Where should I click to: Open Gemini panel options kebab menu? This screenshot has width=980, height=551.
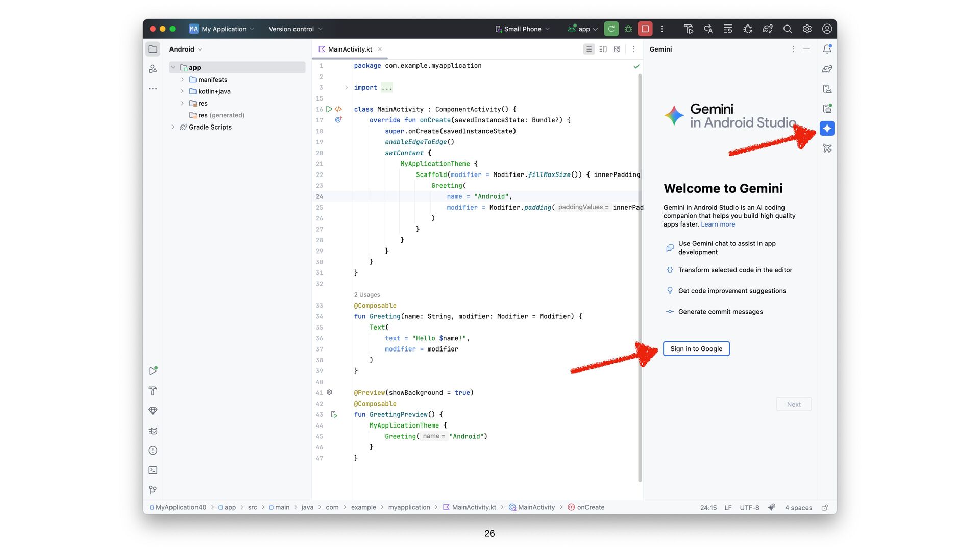[793, 49]
